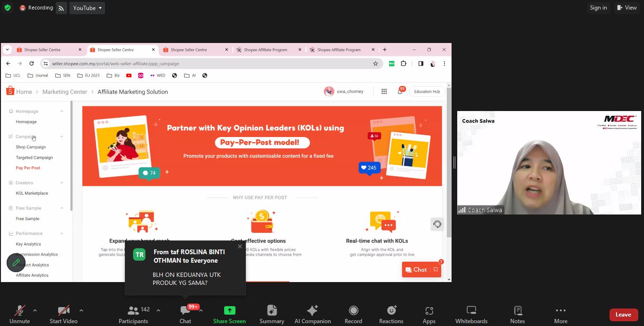Open the Chrome Extensions puzzle menu

(x=403, y=63)
